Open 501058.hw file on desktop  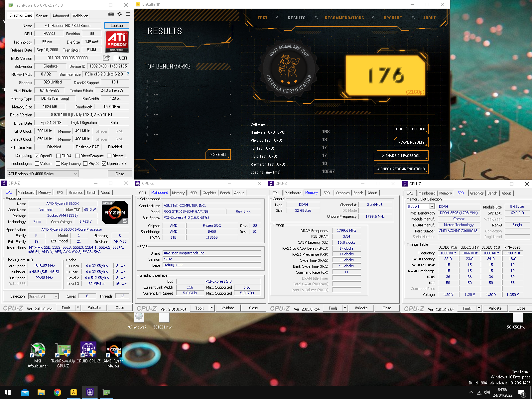pyautogui.click(x=518, y=321)
